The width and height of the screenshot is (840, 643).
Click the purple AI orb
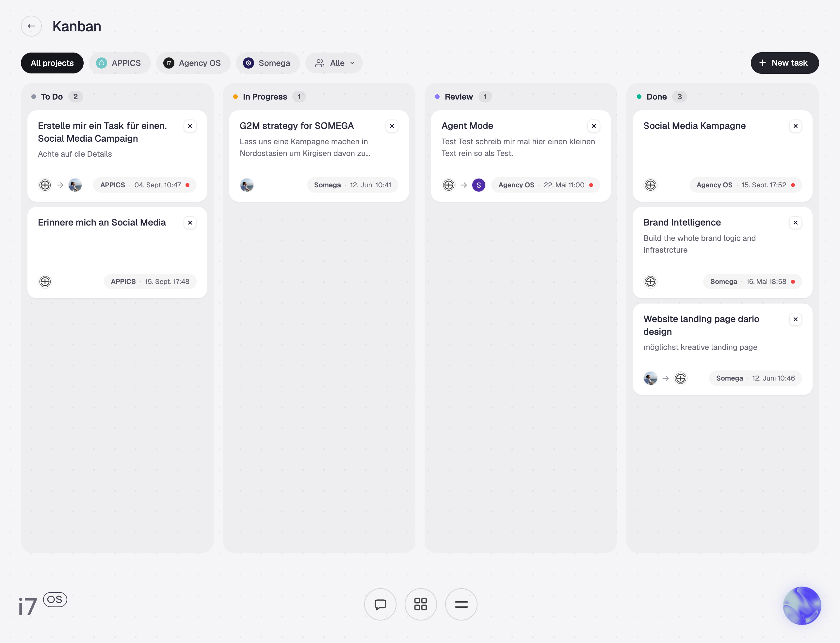click(x=802, y=605)
